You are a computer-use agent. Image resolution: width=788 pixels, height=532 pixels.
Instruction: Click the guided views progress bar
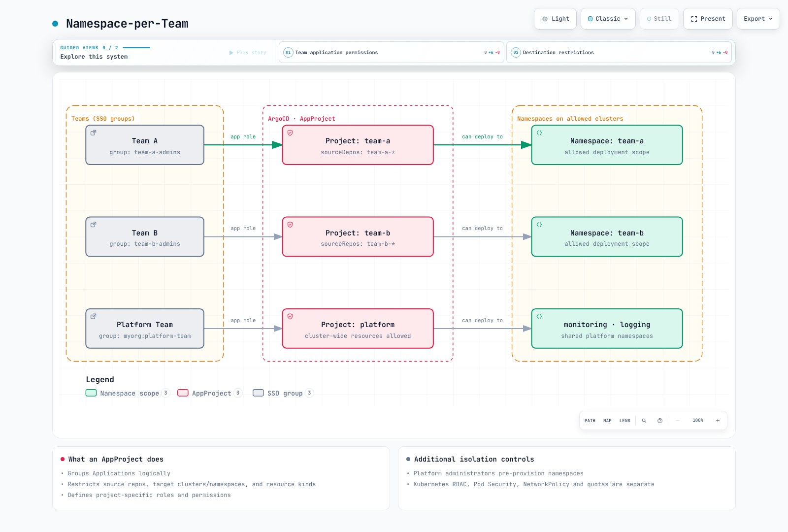136,48
